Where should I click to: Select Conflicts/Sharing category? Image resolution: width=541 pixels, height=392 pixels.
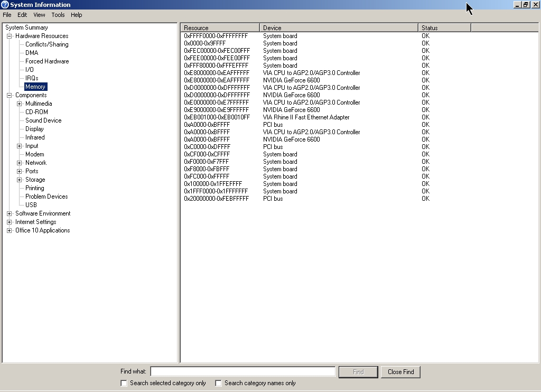[x=47, y=44]
